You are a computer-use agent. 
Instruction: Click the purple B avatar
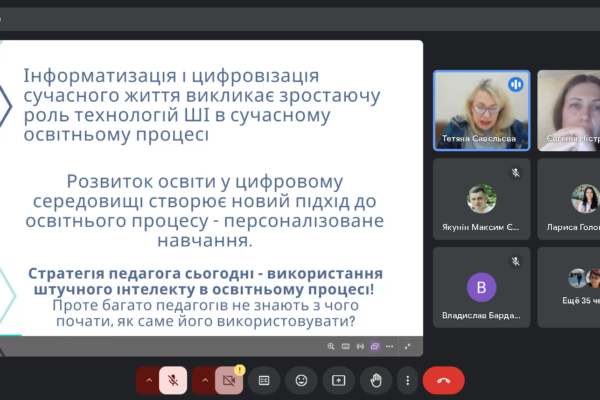pos(481,287)
